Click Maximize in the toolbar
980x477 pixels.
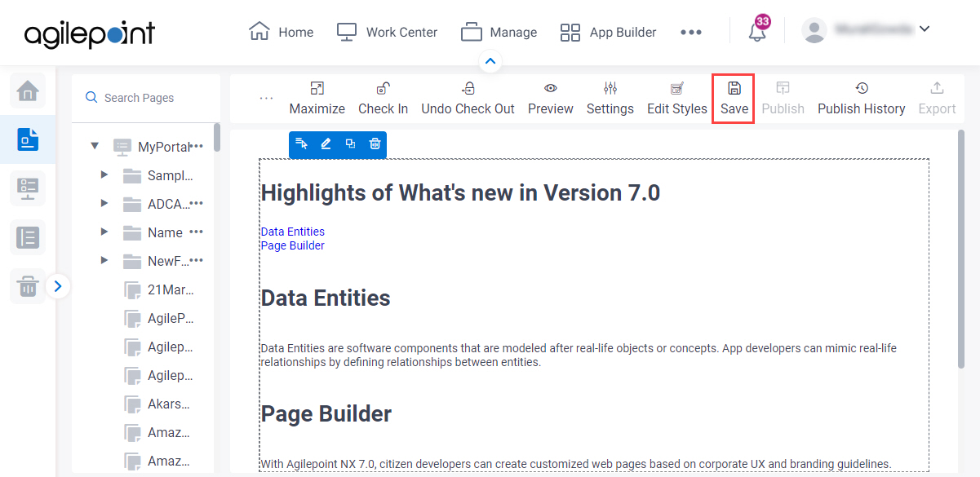point(317,98)
